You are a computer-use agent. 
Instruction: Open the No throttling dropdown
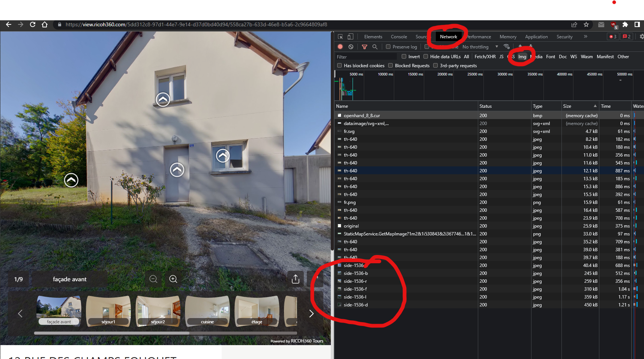(x=480, y=47)
